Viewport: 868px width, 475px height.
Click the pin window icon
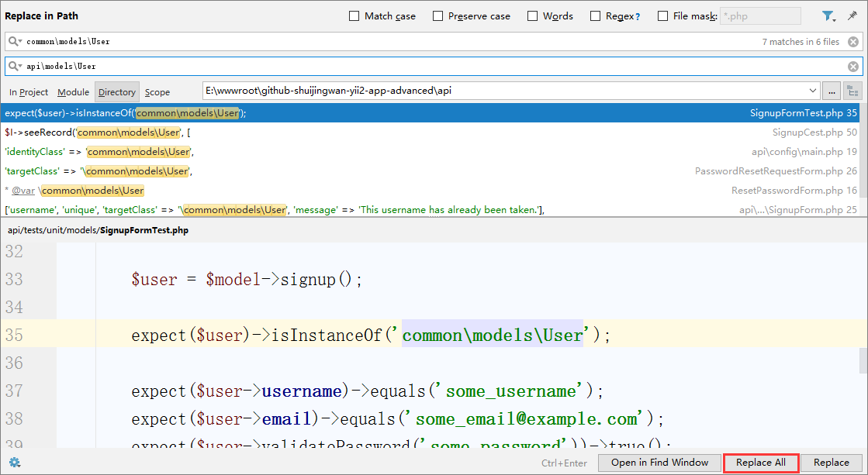click(x=852, y=15)
